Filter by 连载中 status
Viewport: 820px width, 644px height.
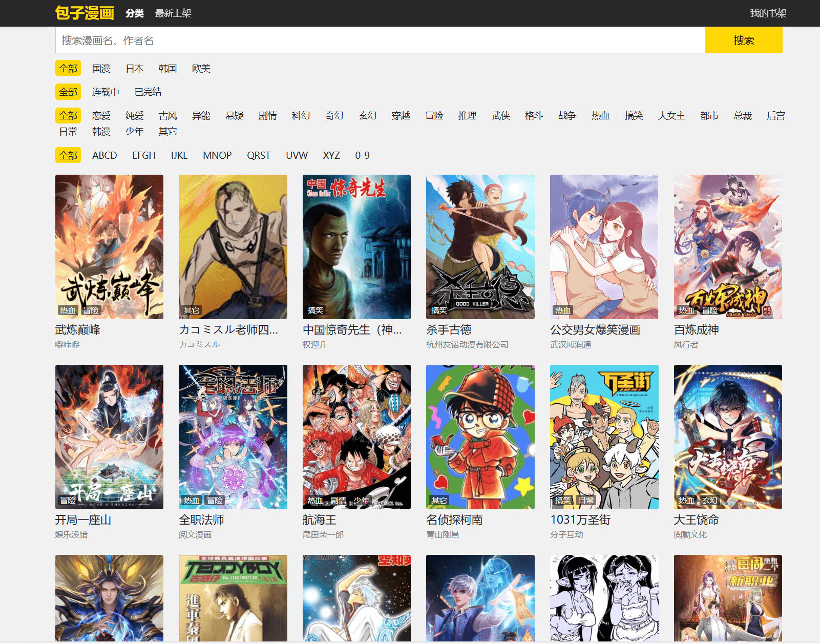tap(106, 92)
